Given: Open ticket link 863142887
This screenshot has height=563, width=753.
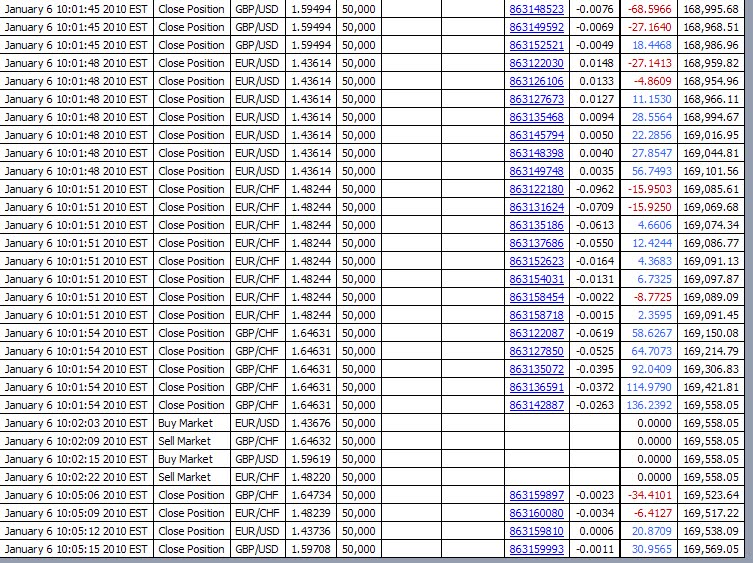Looking at the screenshot, I should [x=536, y=405].
